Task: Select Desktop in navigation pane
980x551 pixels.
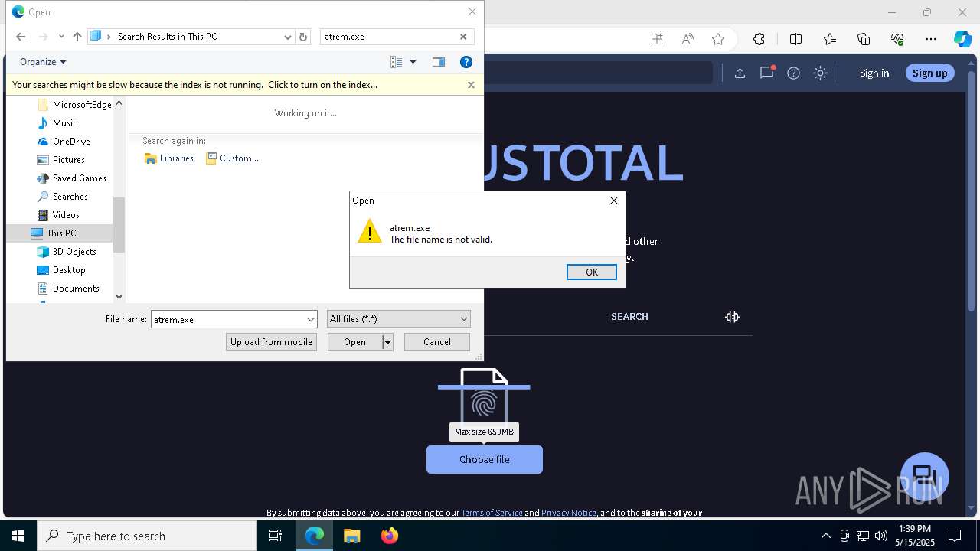Action: (x=61, y=270)
